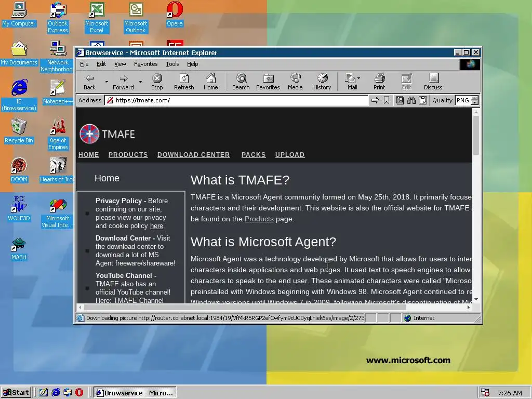This screenshot has height=399, width=532.
Task: Increase Quality value with up arrow
Action: (475, 98)
